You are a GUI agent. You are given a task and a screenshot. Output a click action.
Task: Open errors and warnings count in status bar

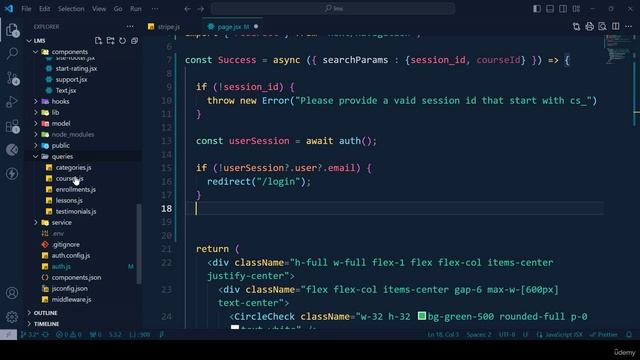click(69, 335)
